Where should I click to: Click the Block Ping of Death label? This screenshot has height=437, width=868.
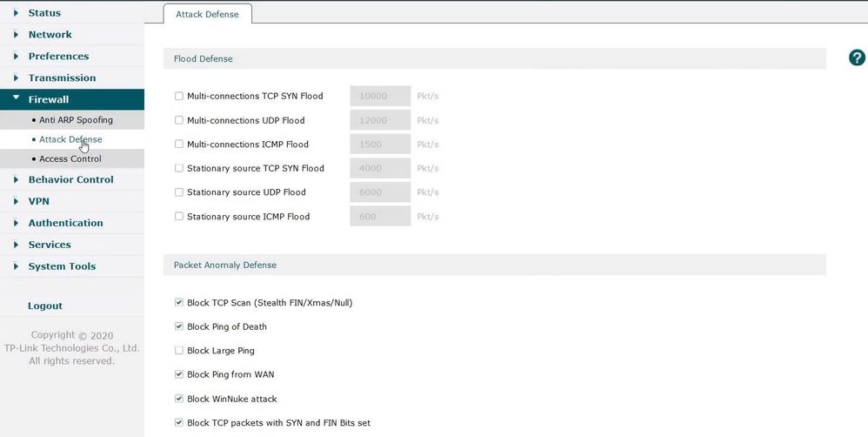point(227,326)
